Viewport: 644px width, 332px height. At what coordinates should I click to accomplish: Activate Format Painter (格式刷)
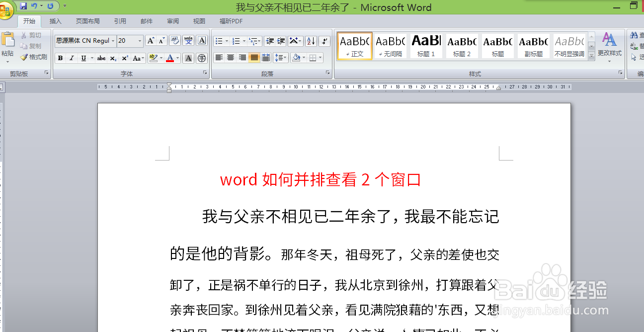click(x=34, y=57)
